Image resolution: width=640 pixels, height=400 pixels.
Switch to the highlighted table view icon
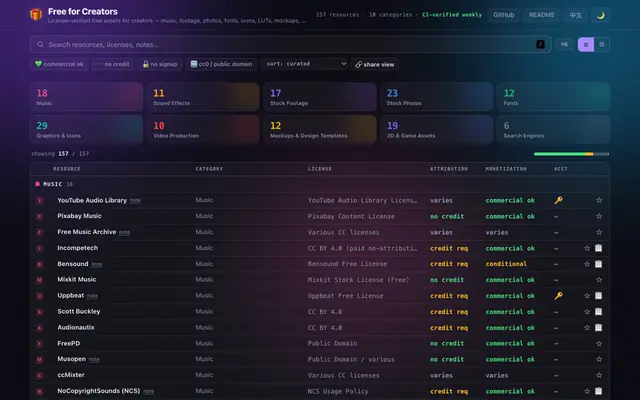tap(586, 44)
